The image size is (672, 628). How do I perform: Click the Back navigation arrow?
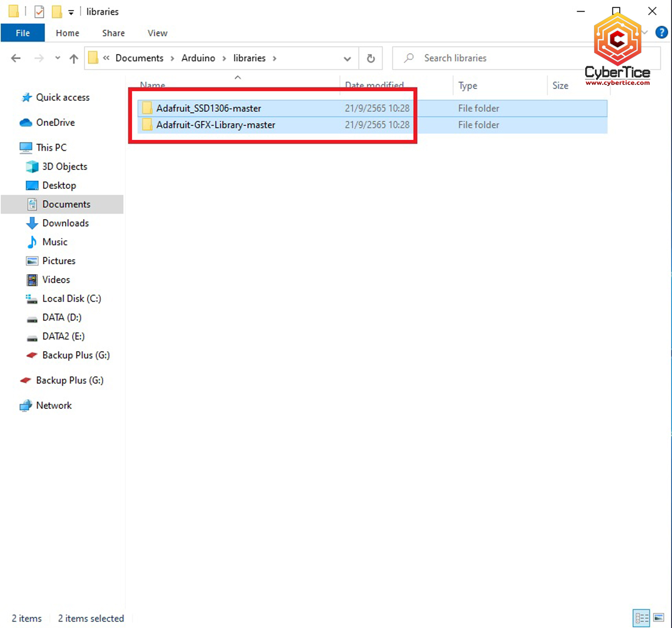click(16, 58)
